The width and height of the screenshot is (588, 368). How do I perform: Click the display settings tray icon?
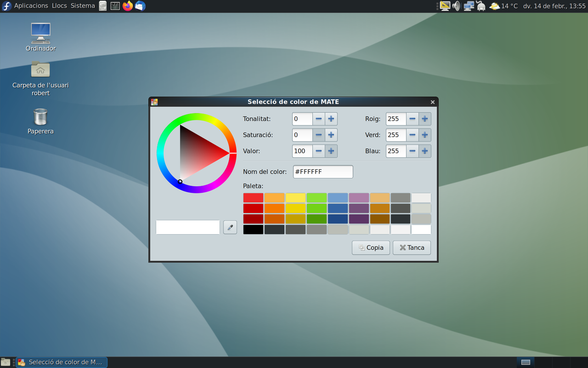[x=445, y=6]
